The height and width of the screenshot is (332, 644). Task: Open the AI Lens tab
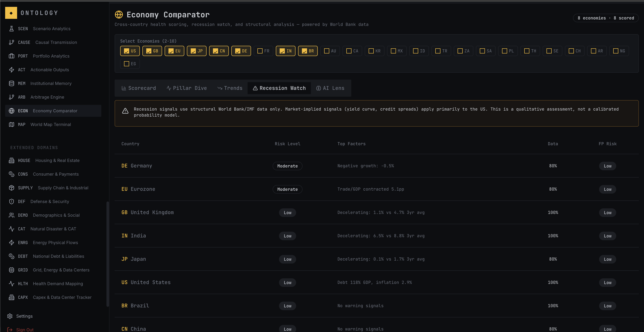(330, 88)
